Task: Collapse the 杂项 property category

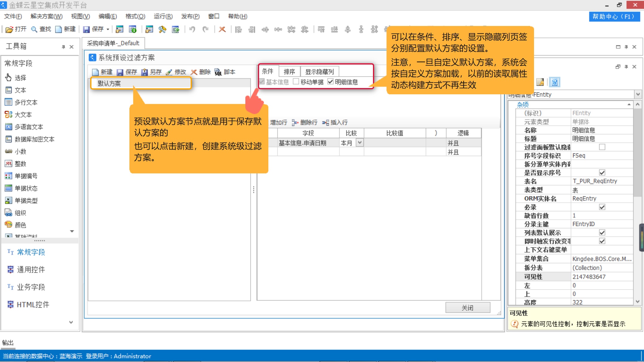Action: pyautogui.click(x=629, y=105)
